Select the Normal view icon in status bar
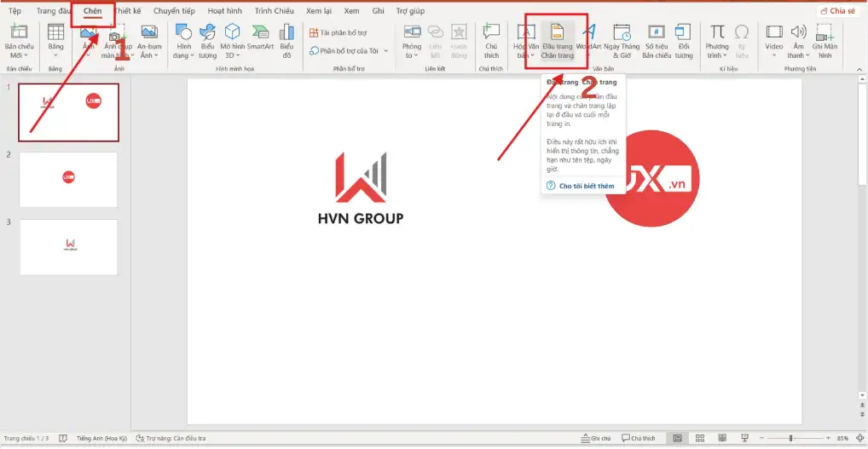Image resolution: width=868 pixels, height=449 pixels. point(677,438)
